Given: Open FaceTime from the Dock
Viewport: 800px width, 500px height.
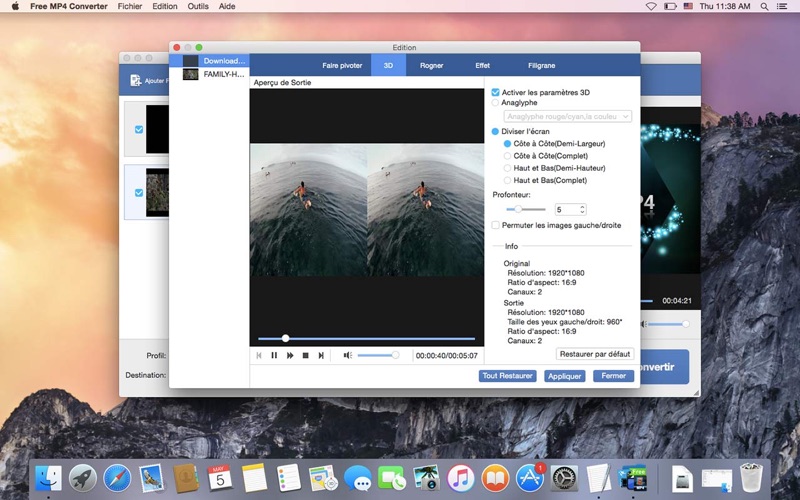Looking at the screenshot, I should (392, 479).
